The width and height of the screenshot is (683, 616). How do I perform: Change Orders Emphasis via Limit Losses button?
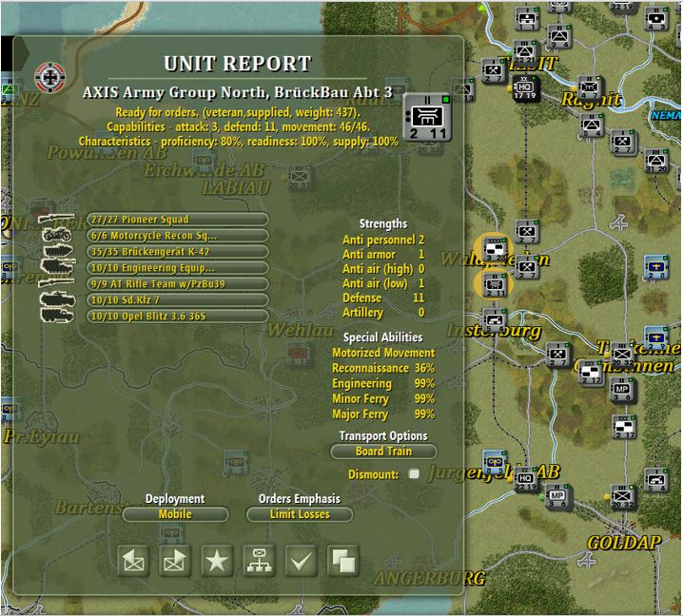point(300,514)
